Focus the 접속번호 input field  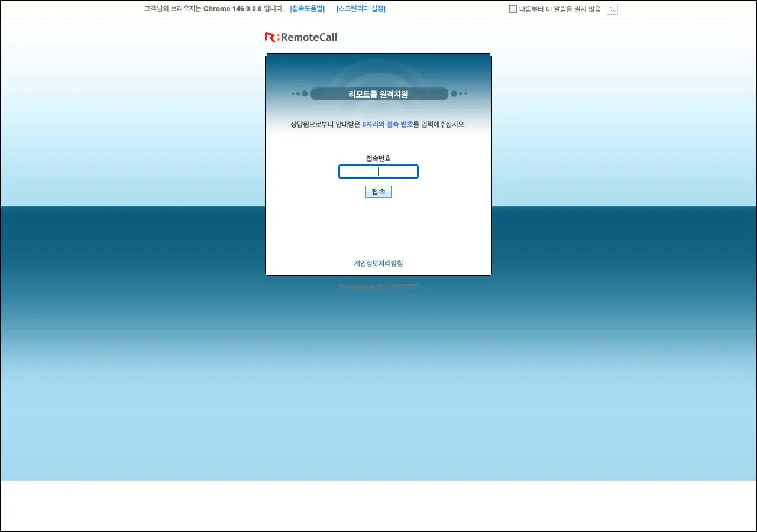[x=378, y=171]
